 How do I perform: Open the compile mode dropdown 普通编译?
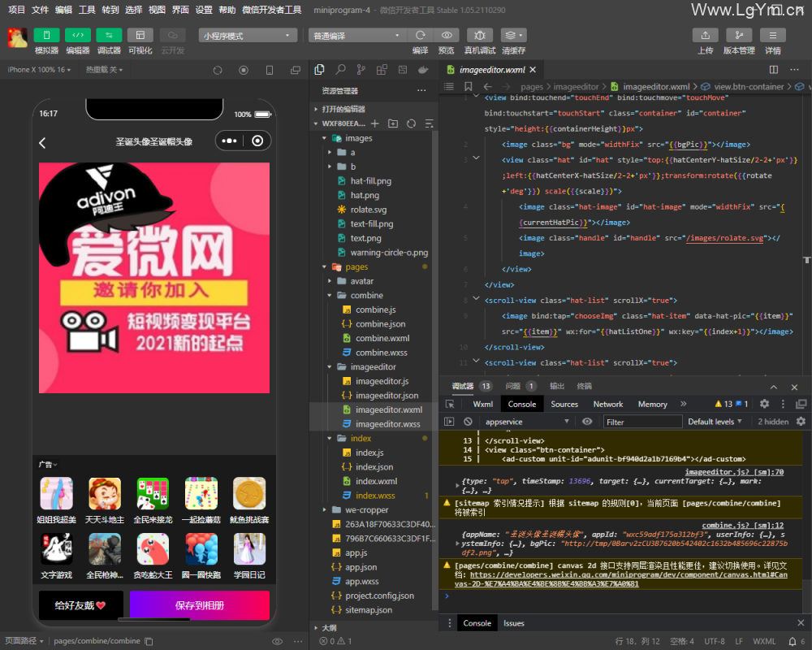point(356,35)
